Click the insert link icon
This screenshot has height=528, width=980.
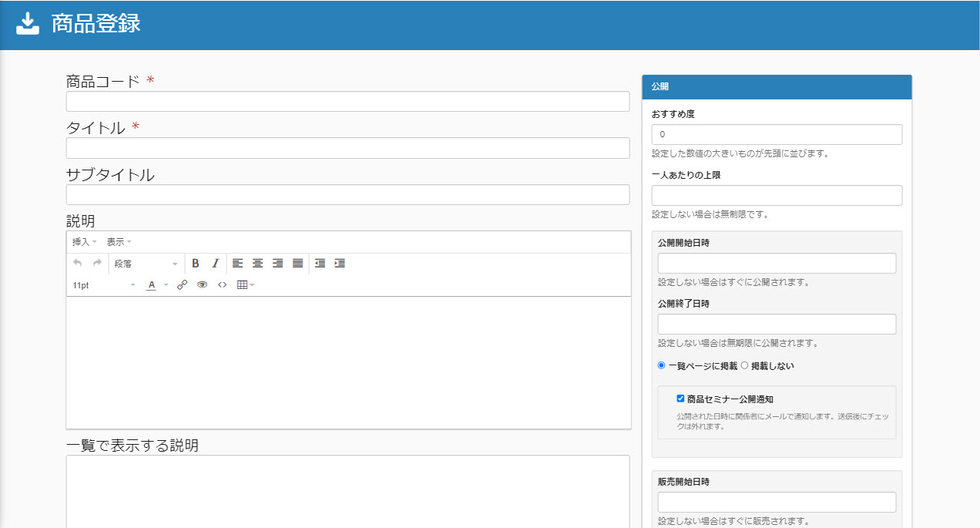183,285
